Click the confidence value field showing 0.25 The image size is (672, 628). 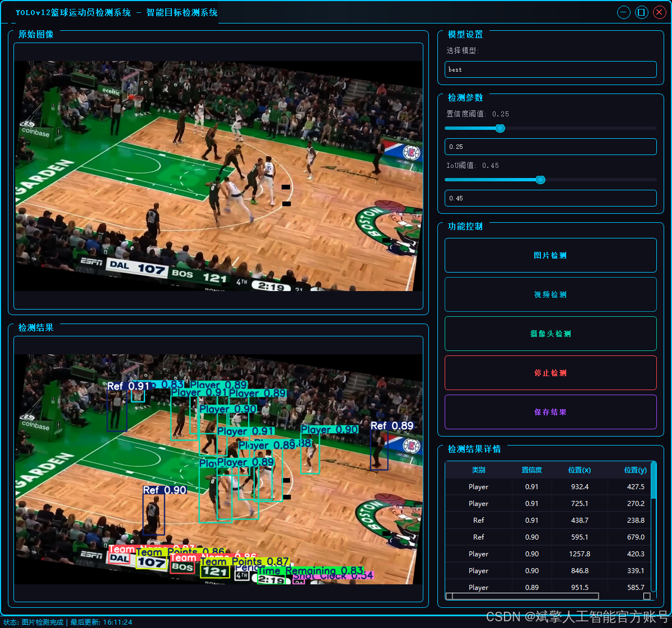pos(550,147)
